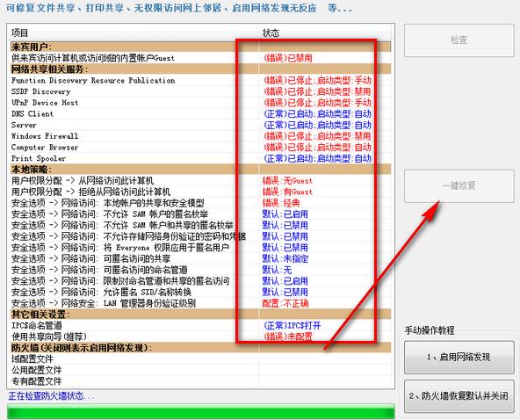Select 拒绝从网络访问此计算机 policy row
Image resolution: width=520 pixels, height=420 pixels.
point(200,192)
